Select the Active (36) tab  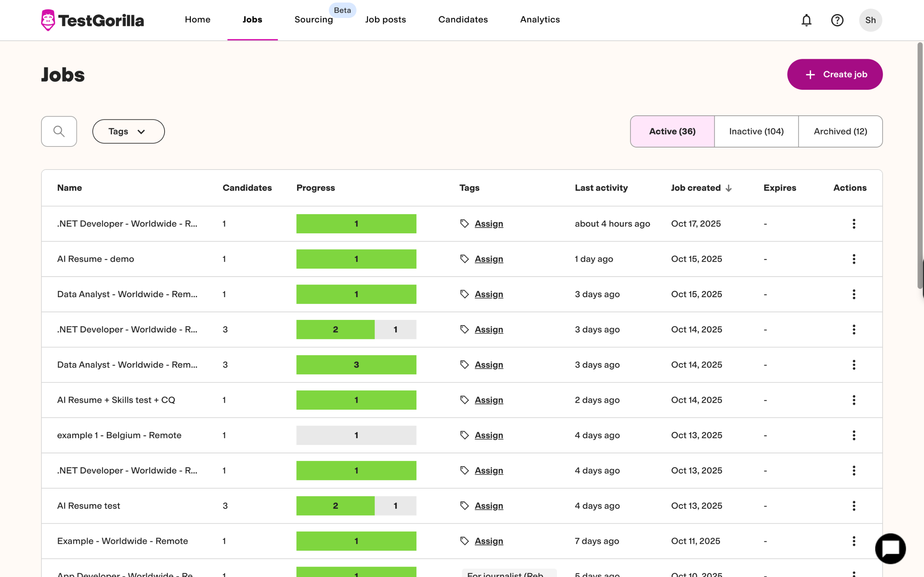pos(672,131)
